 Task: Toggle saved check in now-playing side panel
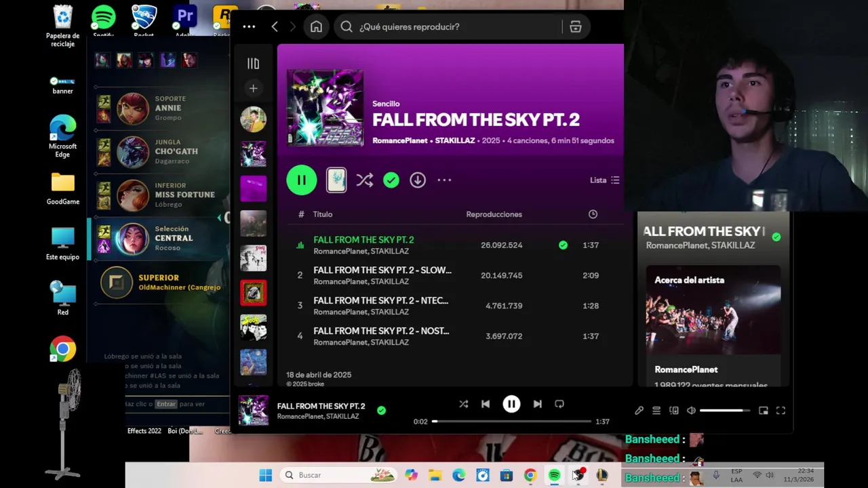tap(776, 237)
